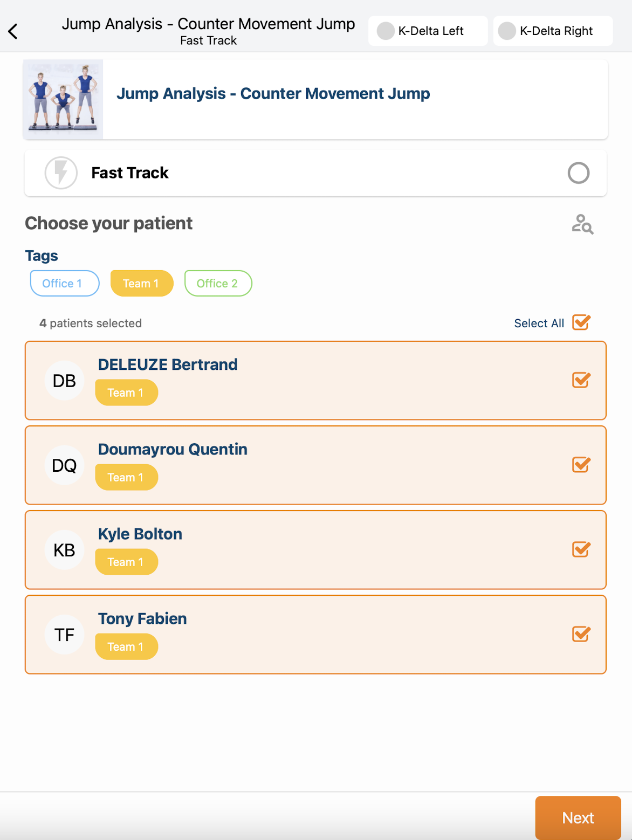The image size is (632, 840).
Task: Click the Next button
Action: (578, 818)
